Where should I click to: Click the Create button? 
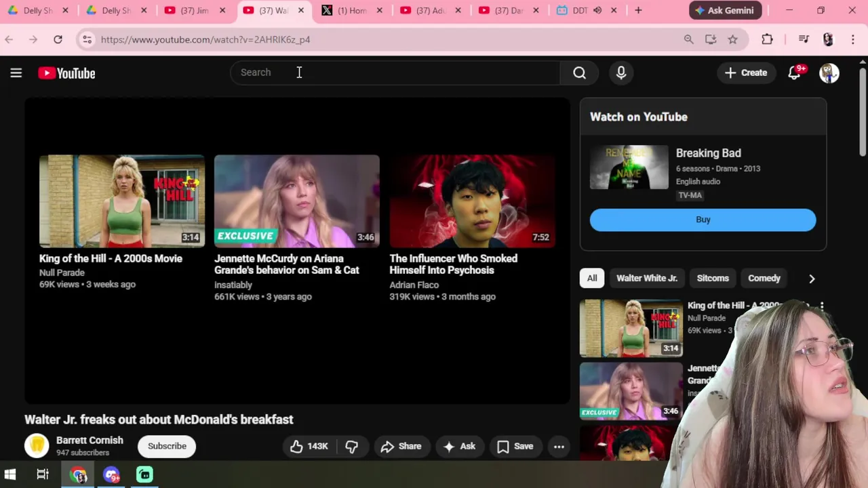click(x=746, y=73)
